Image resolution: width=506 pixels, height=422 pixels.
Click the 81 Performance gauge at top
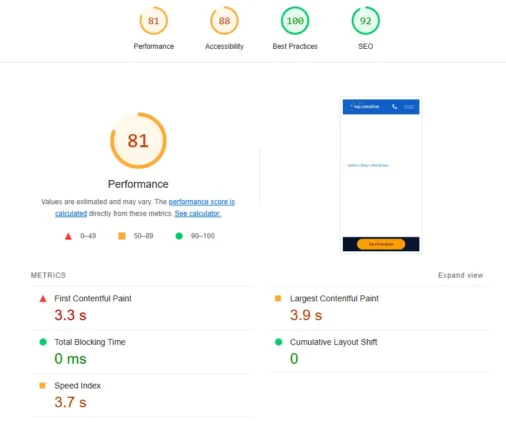[153, 21]
